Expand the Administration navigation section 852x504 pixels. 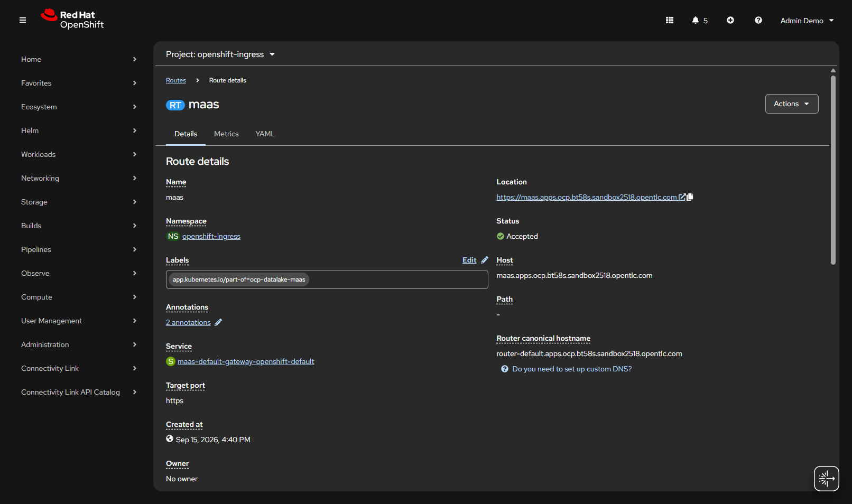pos(79,344)
